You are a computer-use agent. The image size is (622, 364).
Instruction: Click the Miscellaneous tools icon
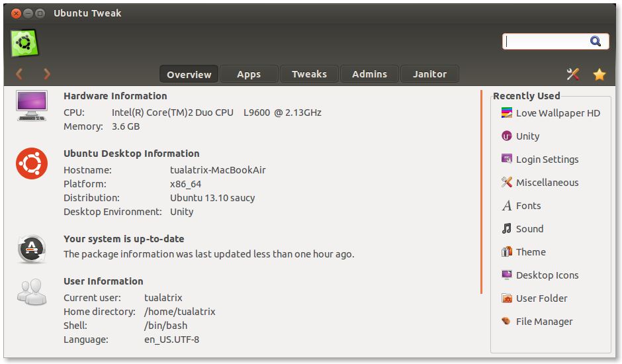[507, 182]
